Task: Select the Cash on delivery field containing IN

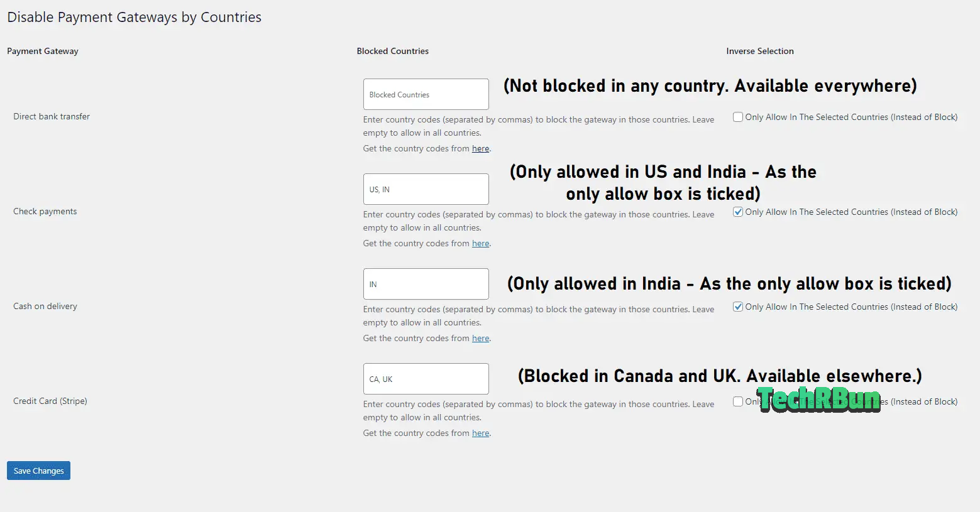Action: [x=426, y=284]
